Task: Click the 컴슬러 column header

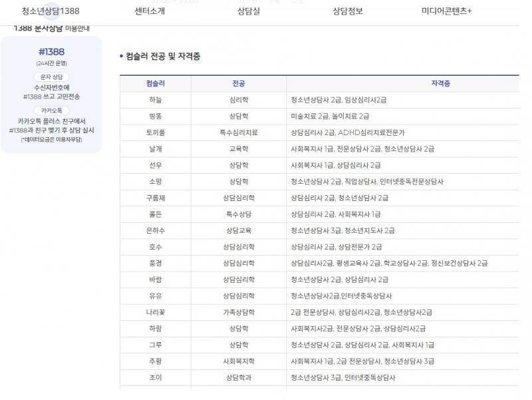Action: pyautogui.click(x=156, y=83)
